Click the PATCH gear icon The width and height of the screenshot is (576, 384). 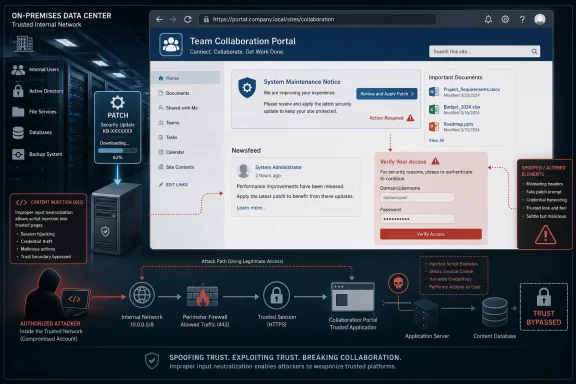118,103
